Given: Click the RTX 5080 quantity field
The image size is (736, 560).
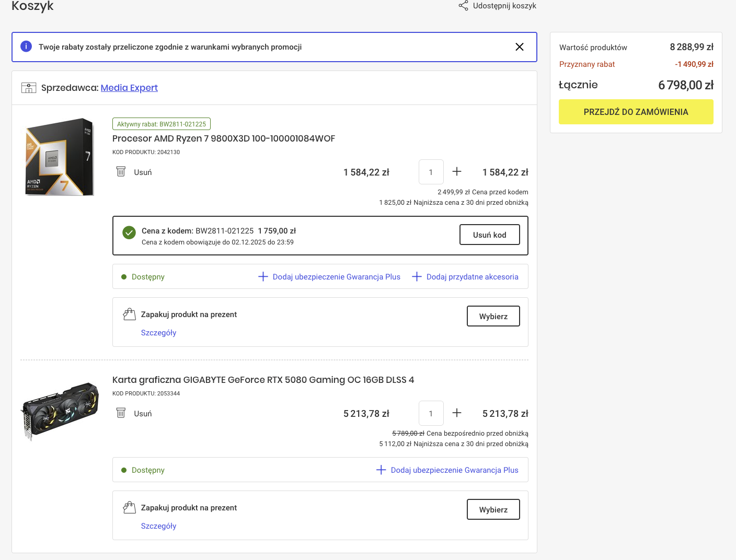Looking at the screenshot, I should [431, 413].
